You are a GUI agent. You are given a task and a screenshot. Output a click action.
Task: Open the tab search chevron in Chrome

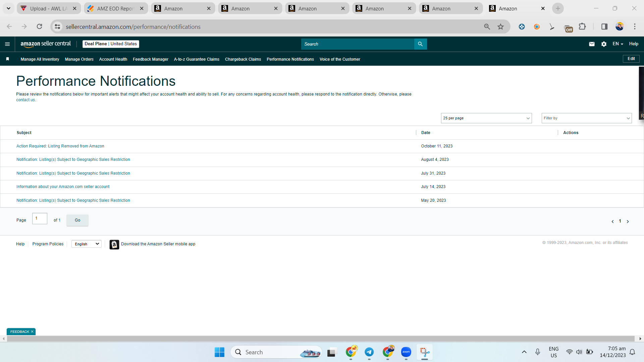(8, 8)
